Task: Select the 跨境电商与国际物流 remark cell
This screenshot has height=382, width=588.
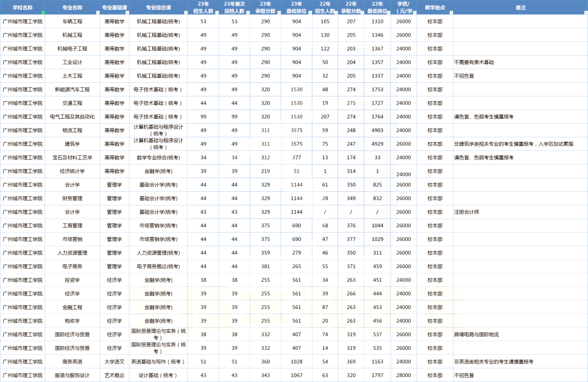Action: point(476,335)
